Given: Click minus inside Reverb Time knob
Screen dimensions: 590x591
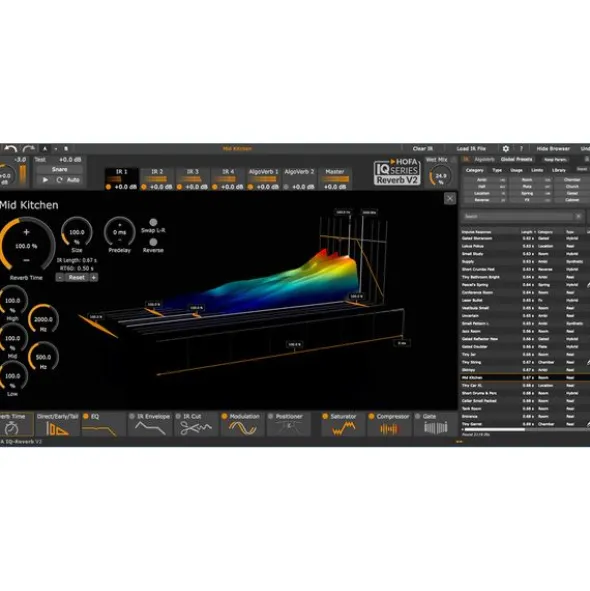Looking at the screenshot, I should (x=26, y=260).
